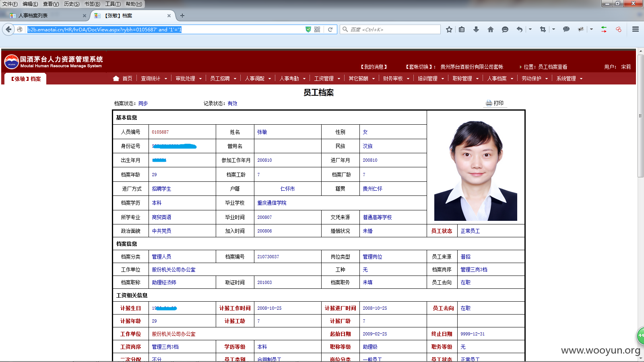The width and height of the screenshot is (644, 362).
Task: Click the home icon beside 首页
Action: (116, 78)
